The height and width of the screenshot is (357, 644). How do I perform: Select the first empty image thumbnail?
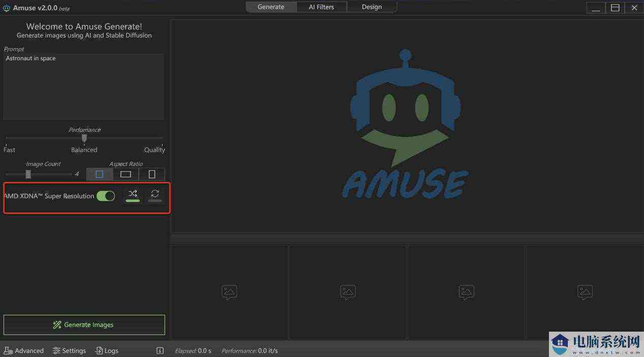tap(229, 293)
